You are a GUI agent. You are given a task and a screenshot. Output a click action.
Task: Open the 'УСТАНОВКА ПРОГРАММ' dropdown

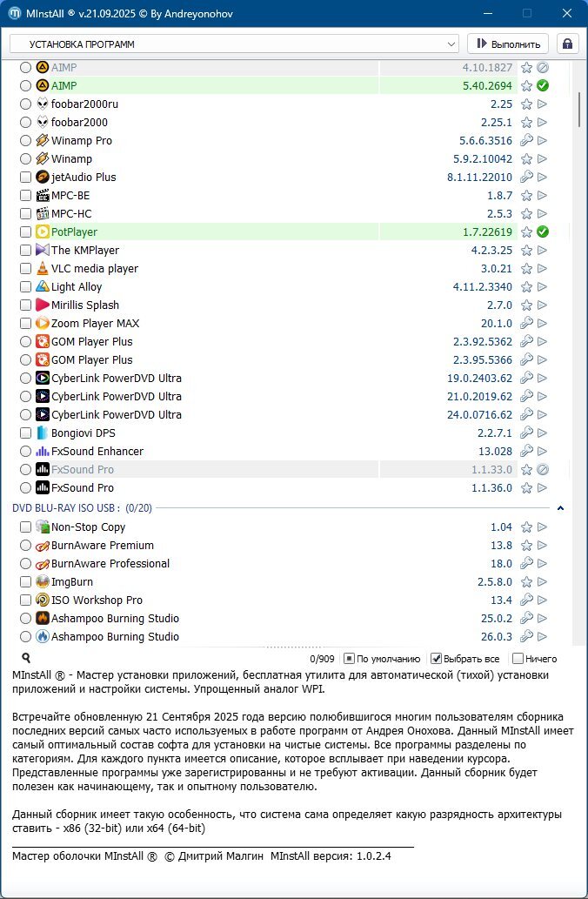pyautogui.click(x=234, y=44)
